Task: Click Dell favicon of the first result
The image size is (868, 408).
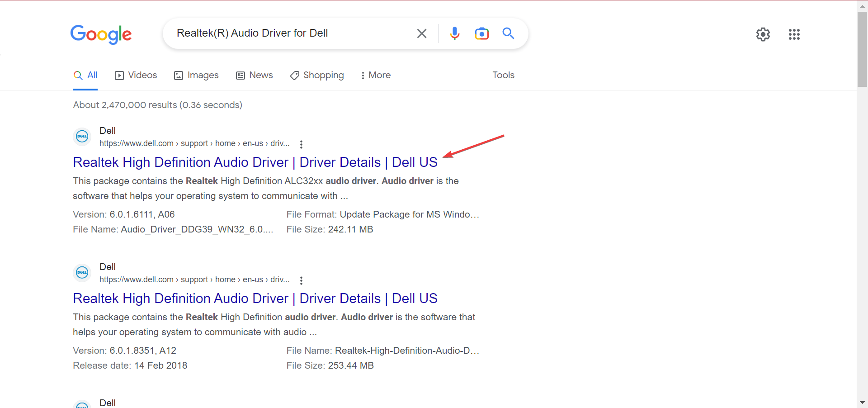Action: point(82,136)
